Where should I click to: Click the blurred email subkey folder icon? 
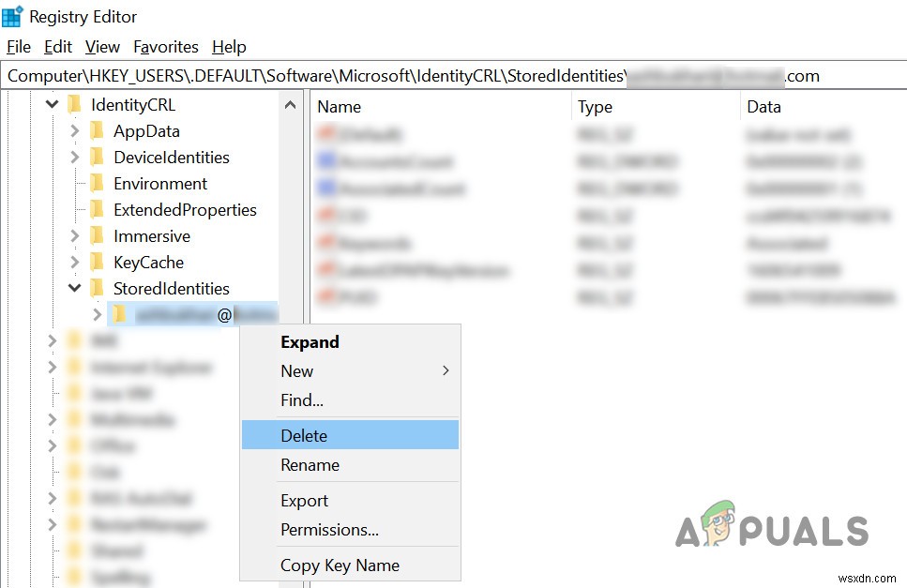pos(119,314)
